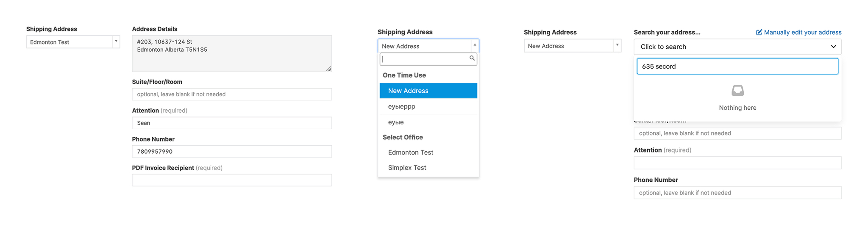868x230 pixels.
Task: Click the empty inbox icon above Nothing here
Action: 737,91
